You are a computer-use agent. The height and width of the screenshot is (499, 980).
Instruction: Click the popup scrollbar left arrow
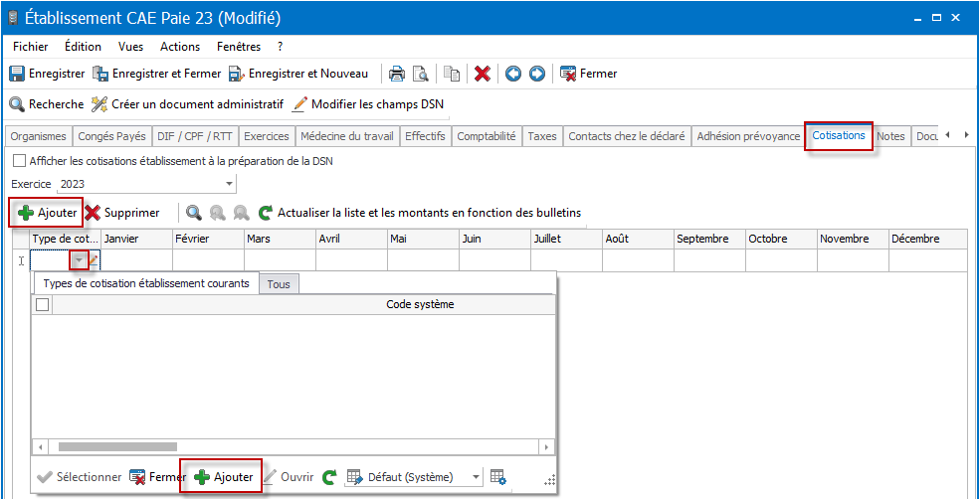coord(40,447)
